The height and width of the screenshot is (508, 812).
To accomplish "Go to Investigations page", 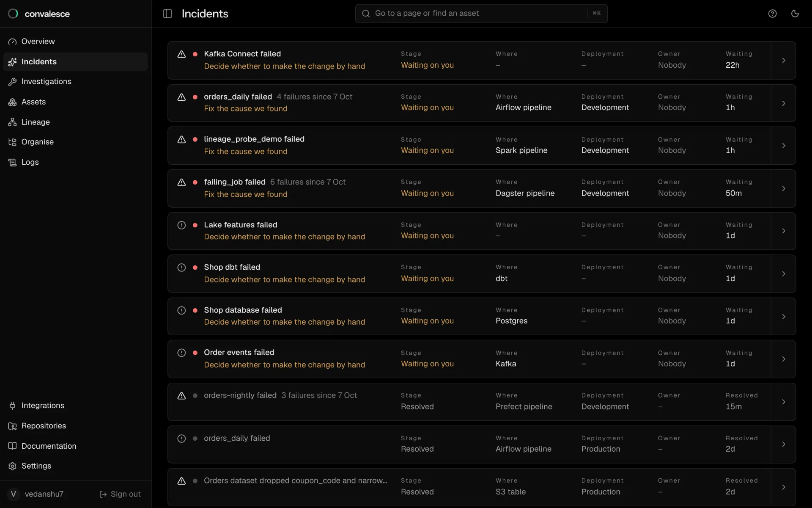I will click(75, 82).
